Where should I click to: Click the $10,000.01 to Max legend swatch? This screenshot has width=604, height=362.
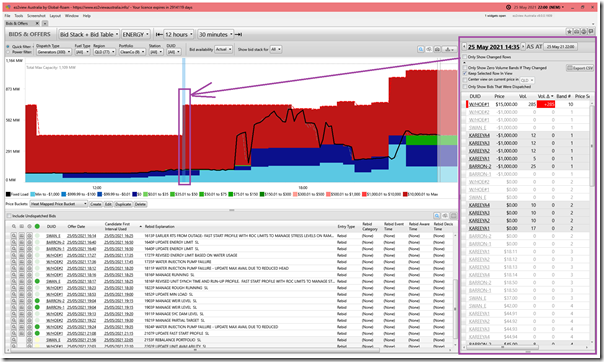click(405, 194)
